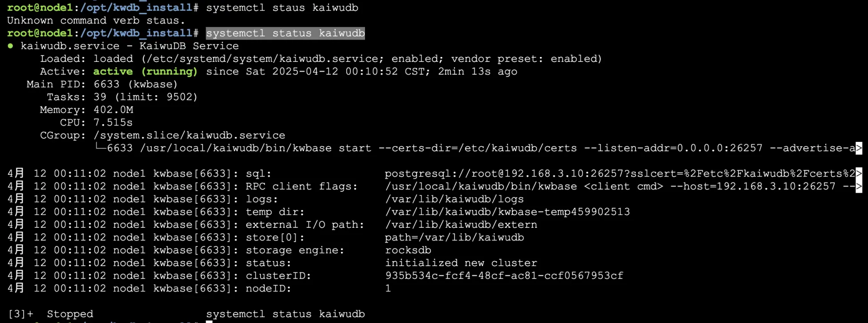
Task: Click the green service status dot
Action: click(10, 46)
